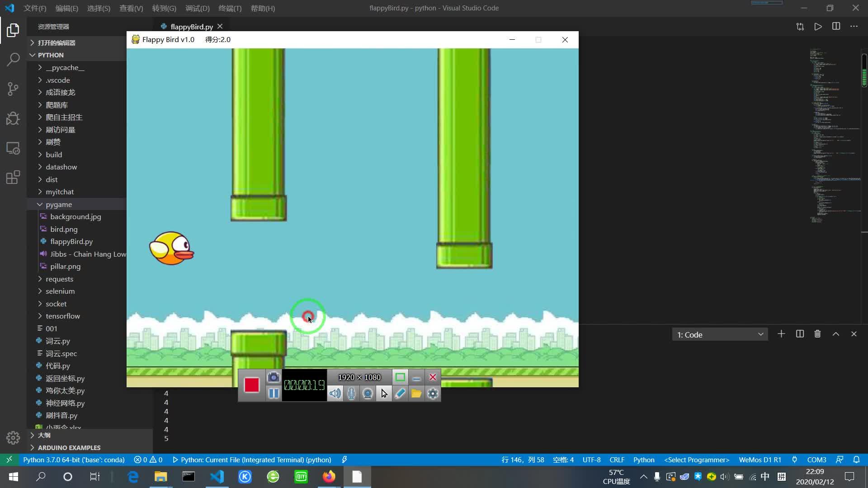Click the Python: Current File debug configuration
The height and width of the screenshot is (488, 868).
tap(252, 460)
